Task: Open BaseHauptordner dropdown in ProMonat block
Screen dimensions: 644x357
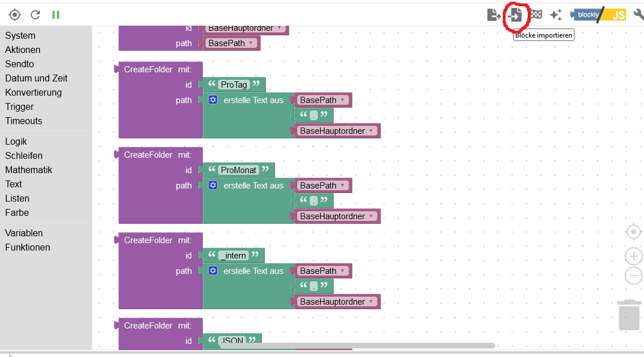Action: pos(371,216)
